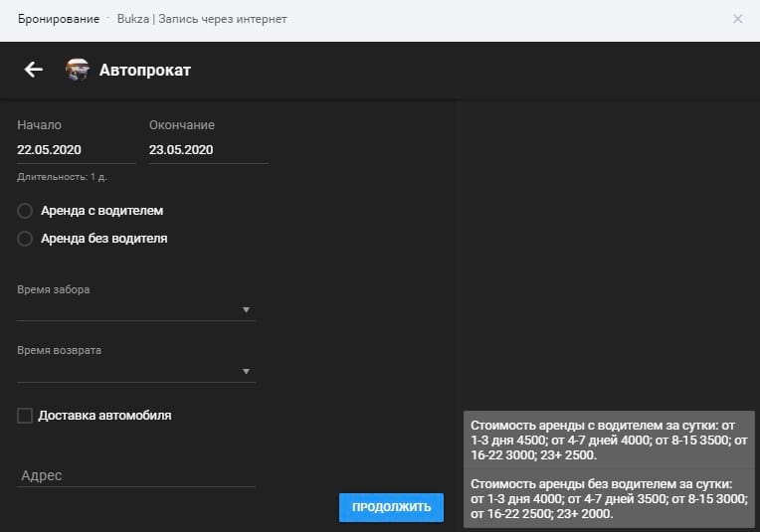
Task: Click the Время забора dropdown arrow
Action: click(246, 310)
